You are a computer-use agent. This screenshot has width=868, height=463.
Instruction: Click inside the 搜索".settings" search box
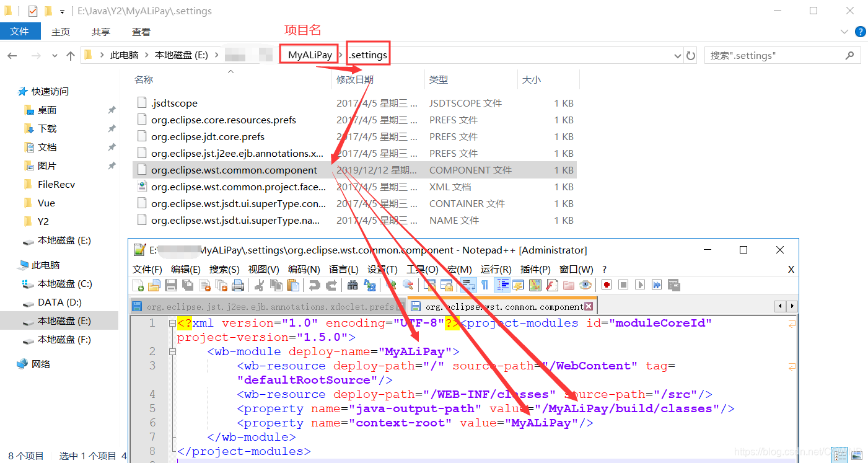click(x=783, y=56)
